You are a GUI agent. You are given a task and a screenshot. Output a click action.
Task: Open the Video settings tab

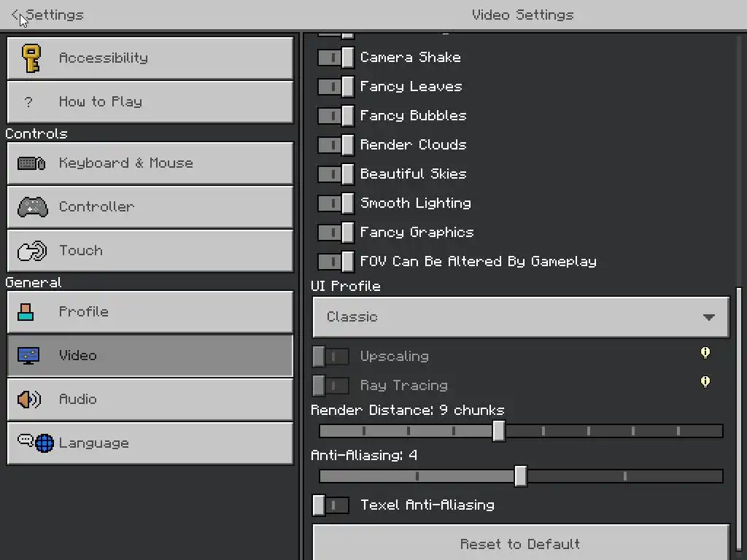tap(150, 356)
